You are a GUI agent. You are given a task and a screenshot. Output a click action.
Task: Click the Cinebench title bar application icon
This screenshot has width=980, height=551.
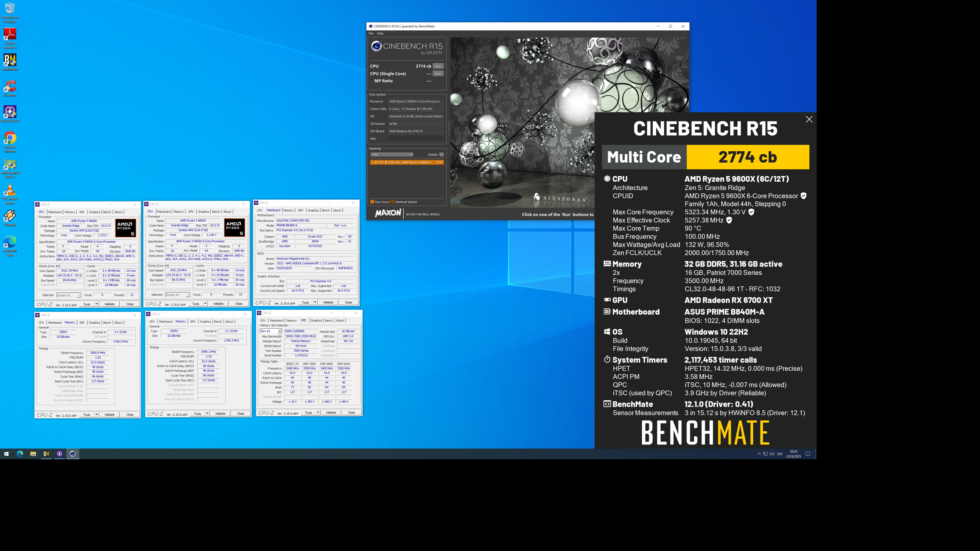(x=370, y=26)
